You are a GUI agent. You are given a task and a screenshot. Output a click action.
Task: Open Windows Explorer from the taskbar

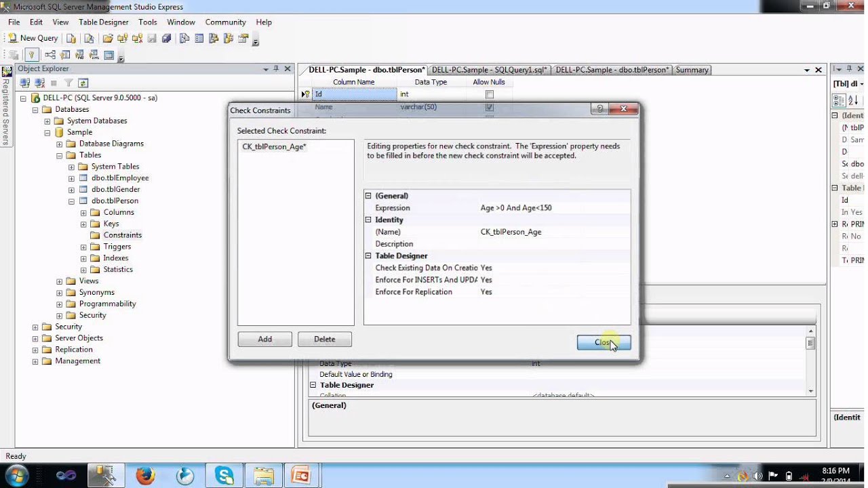[263, 476]
